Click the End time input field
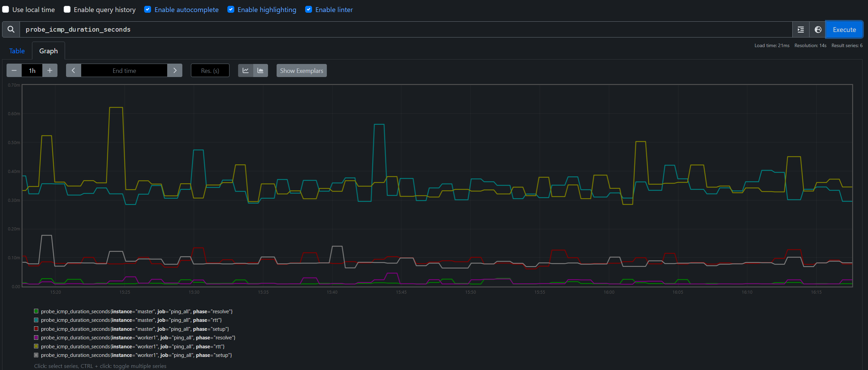This screenshot has height=370, width=868. point(124,70)
